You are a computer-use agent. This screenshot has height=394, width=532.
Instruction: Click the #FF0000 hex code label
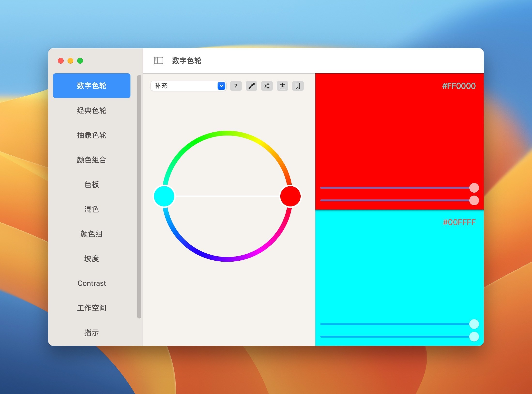[x=459, y=86]
